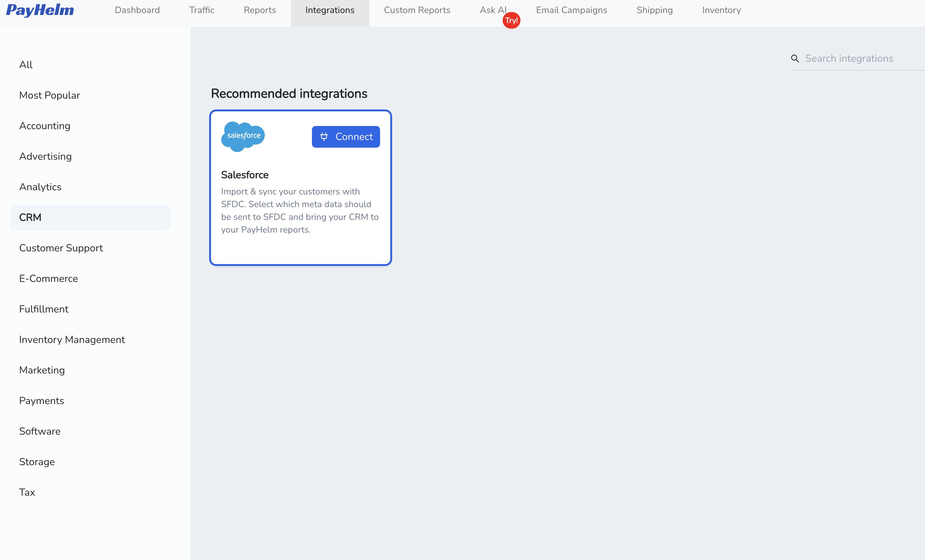
Task: Filter integrations by Tax
Action: click(x=27, y=493)
